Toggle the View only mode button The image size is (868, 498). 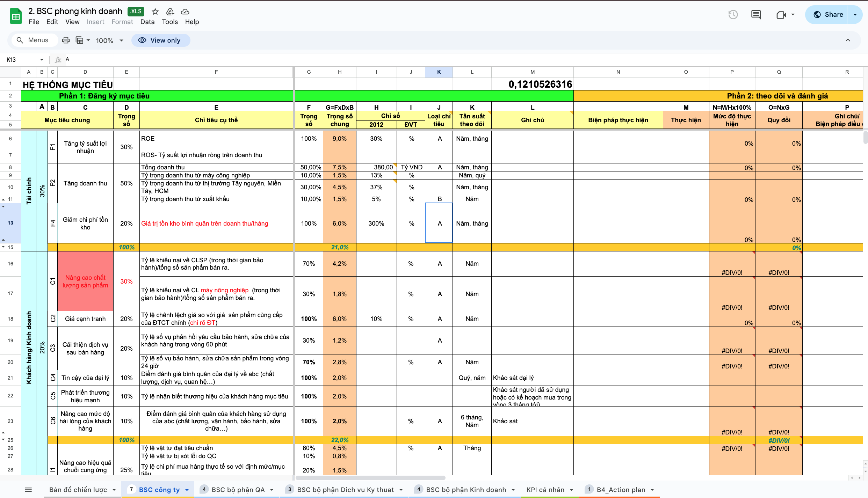pyautogui.click(x=161, y=40)
